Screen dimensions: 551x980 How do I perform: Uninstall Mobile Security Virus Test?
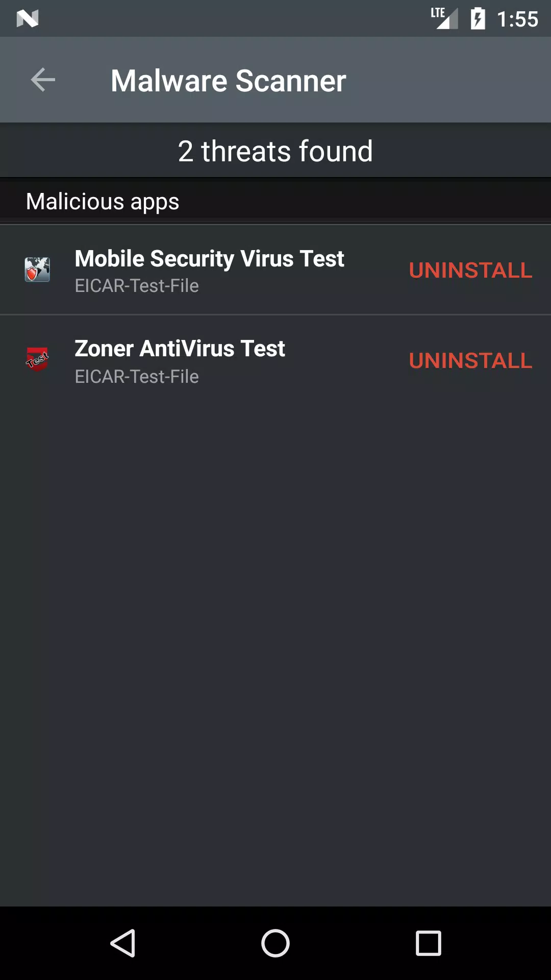pyautogui.click(x=470, y=271)
